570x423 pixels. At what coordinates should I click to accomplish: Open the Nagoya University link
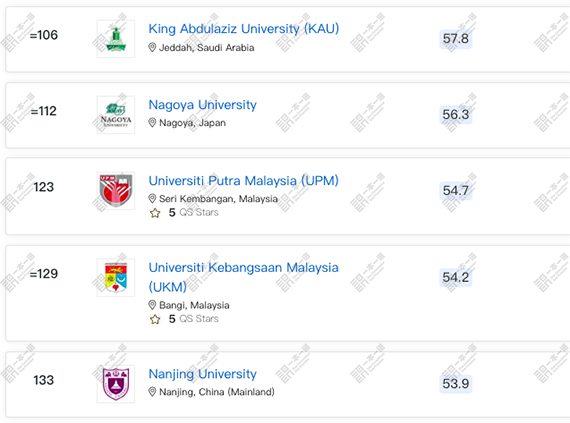pyautogui.click(x=202, y=105)
